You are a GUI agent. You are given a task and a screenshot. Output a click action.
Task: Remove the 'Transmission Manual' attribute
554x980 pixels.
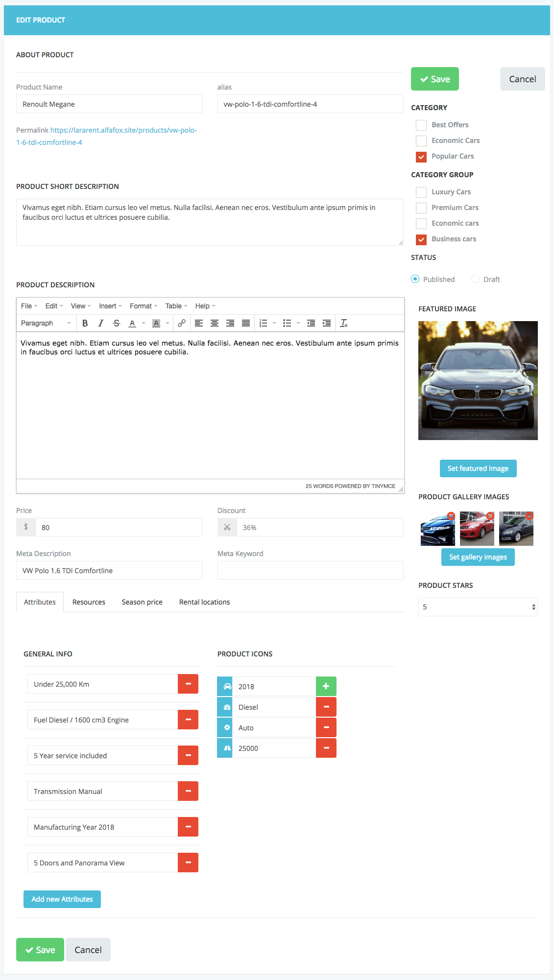click(188, 791)
